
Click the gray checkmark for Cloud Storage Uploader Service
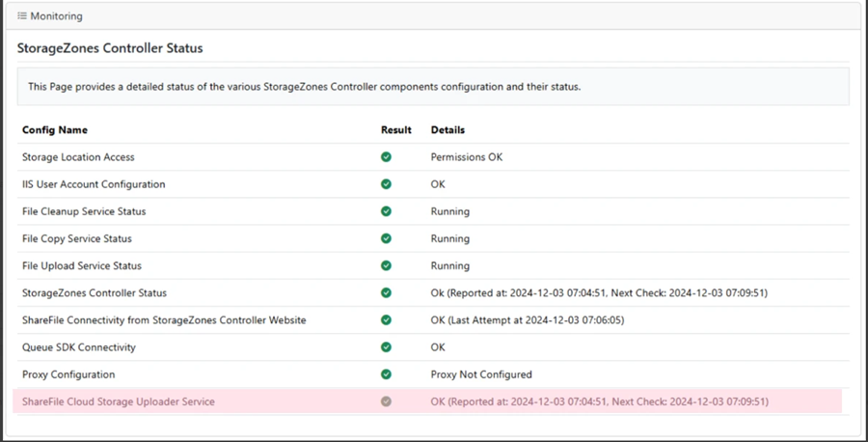[x=386, y=401]
